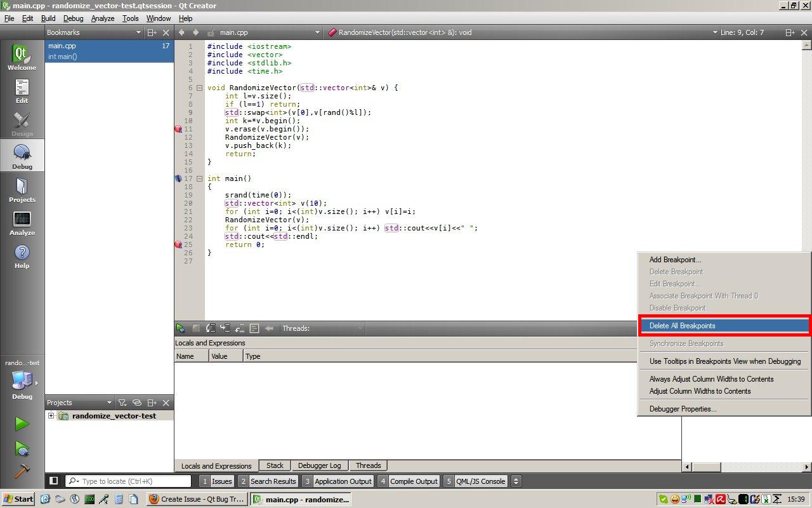The image size is (812, 508).
Task: Click the green Run button
Action: (x=22, y=424)
